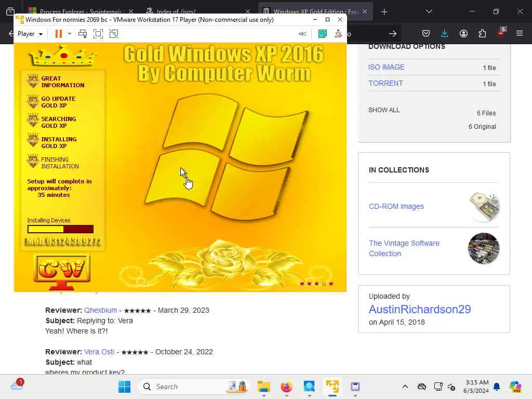The image size is (532, 399).
Task: Open clock showing 3:15 AM
Action: [476, 387]
